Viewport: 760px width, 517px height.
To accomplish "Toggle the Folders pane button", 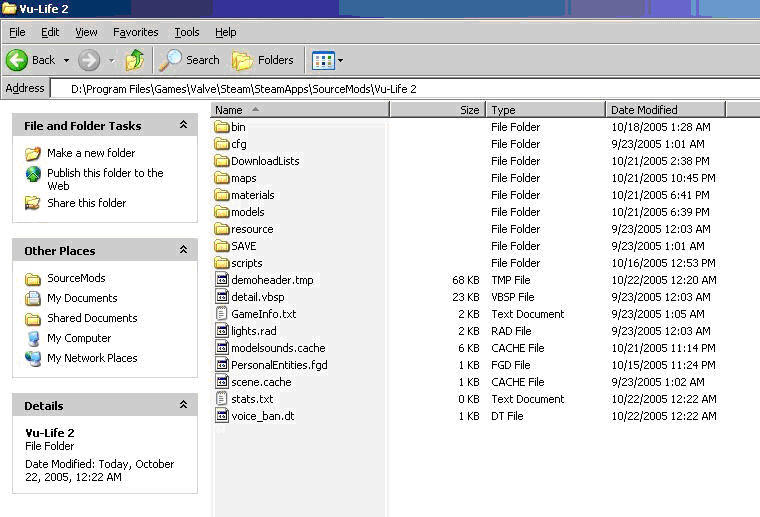I will point(263,60).
